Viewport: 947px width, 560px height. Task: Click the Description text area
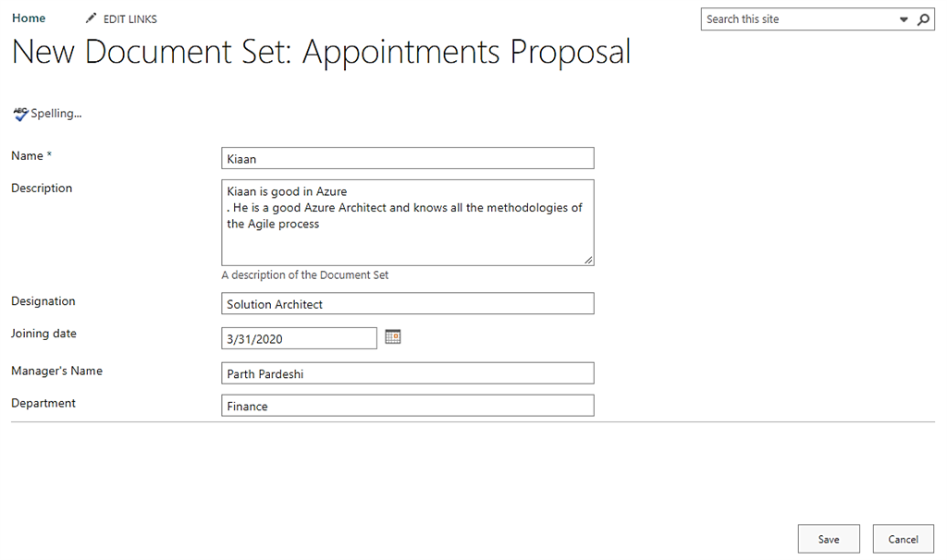click(x=407, y=222)
